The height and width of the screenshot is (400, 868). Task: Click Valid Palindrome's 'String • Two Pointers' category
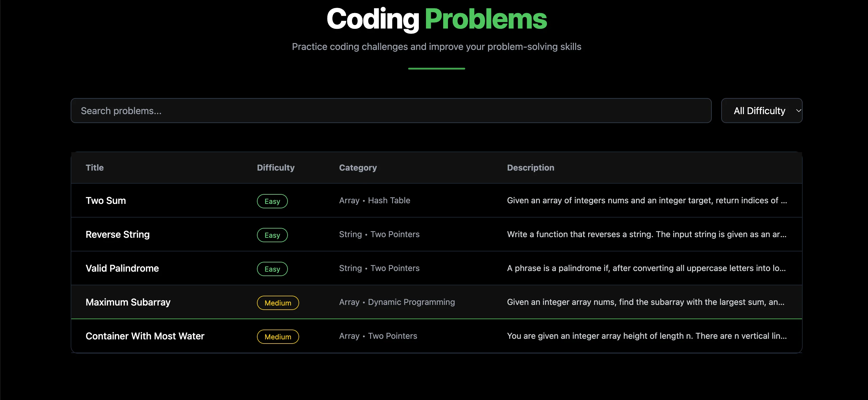(x=379, y=268)
